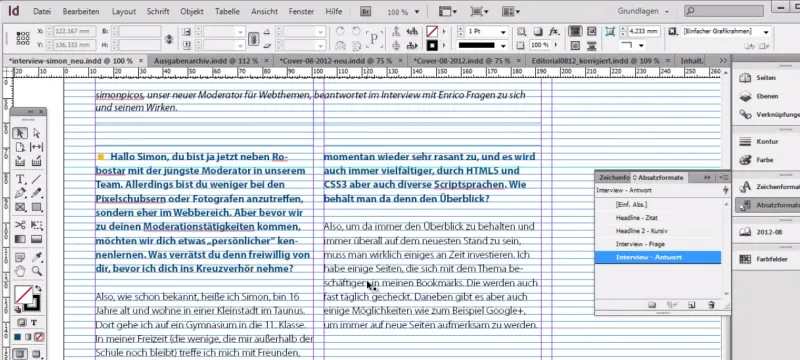Image resolution: width=800 pixels, height=360 pixels.
Task: Open the Bearbeiten menu
Action: (x=81, y=11)
